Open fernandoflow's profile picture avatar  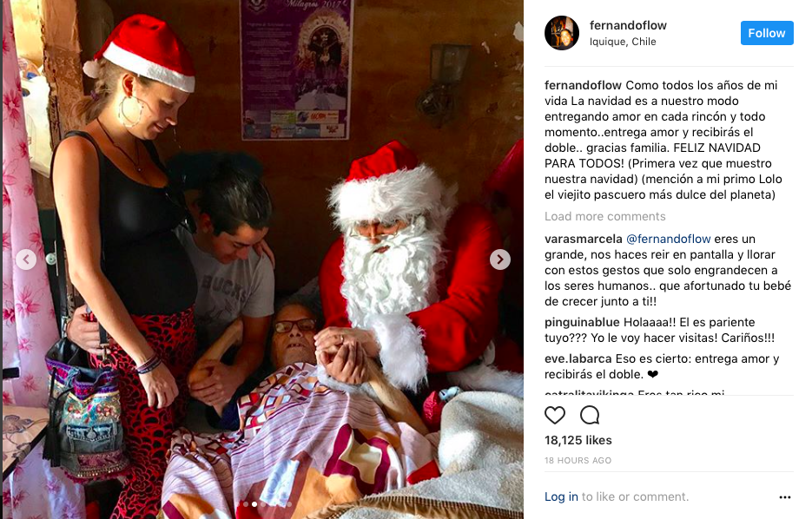point(561,33)
